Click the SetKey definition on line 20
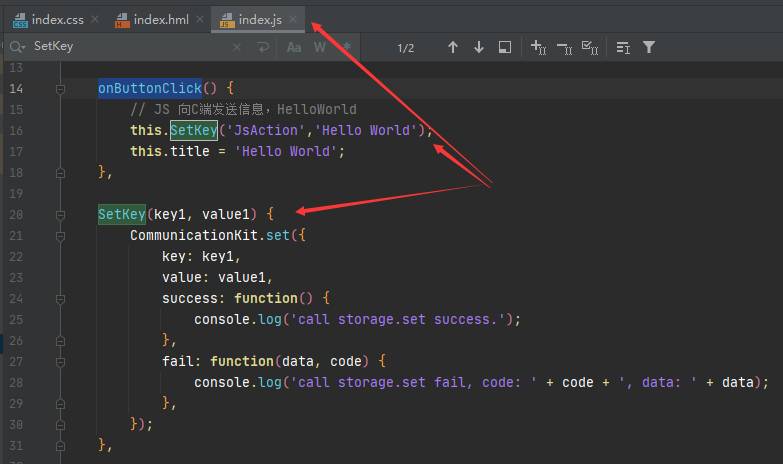 pos(122,214)
